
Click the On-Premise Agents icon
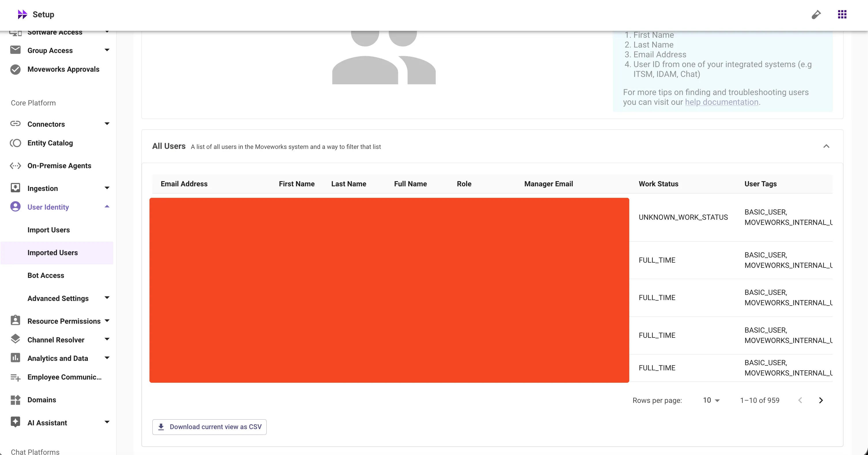pos(15,166)
